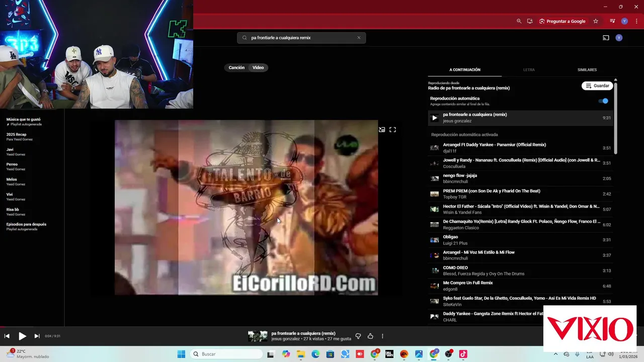Image resolution: width=644 pixels, height=362 pixels.
Task: Select the A CONTINUACIÓN tab
Action: coord(465,70)
